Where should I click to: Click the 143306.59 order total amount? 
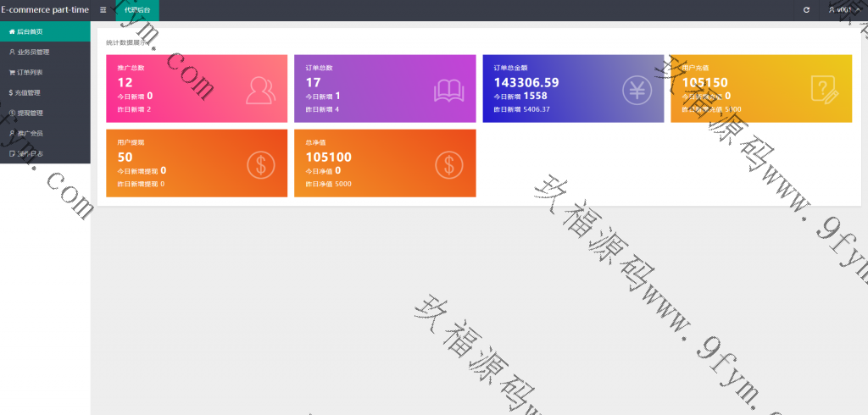[526, 83]
